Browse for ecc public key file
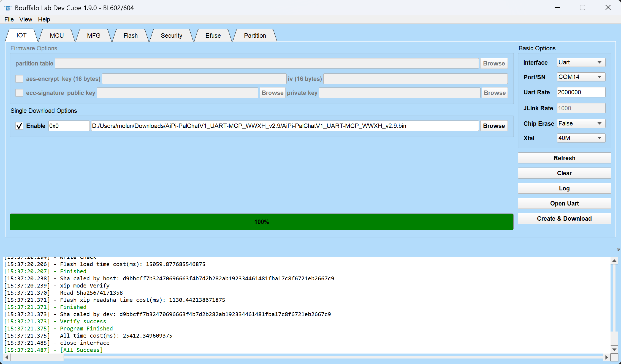The height and width of the screenshot is (364, 621). (272, 93)
